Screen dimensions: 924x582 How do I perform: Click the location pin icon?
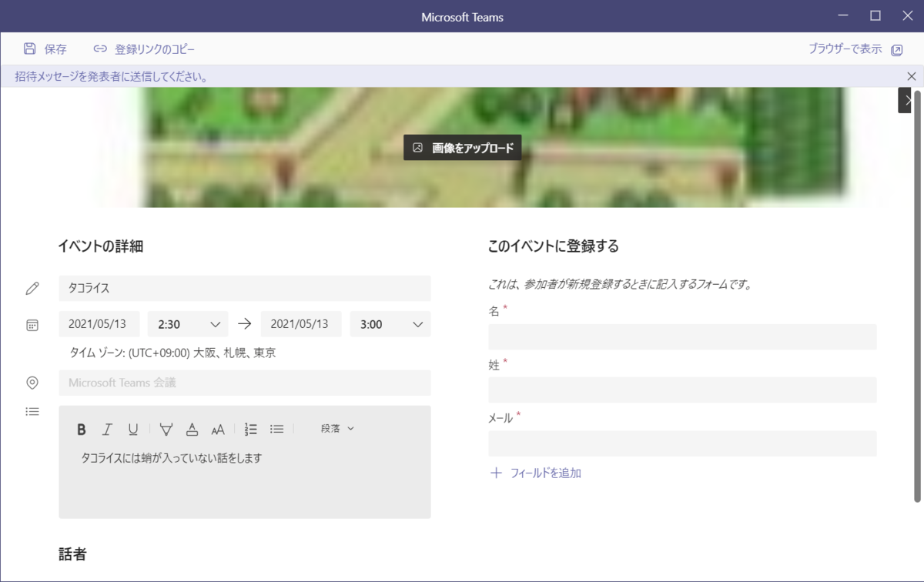point(32,383)
